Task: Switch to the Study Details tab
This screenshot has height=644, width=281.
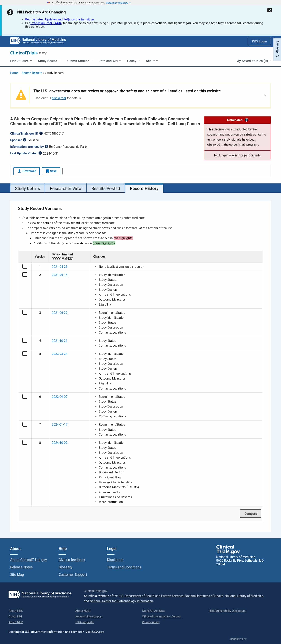Action: point(28,188)
